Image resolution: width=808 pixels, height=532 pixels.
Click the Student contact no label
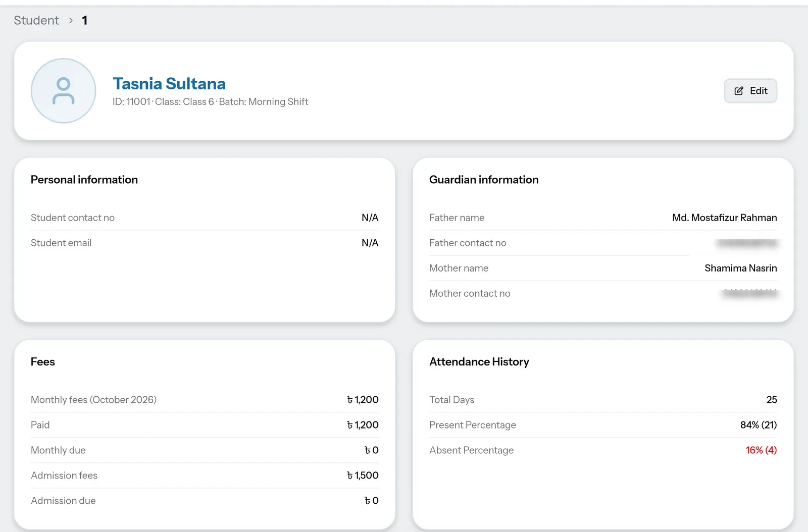(x=73, y=218)
